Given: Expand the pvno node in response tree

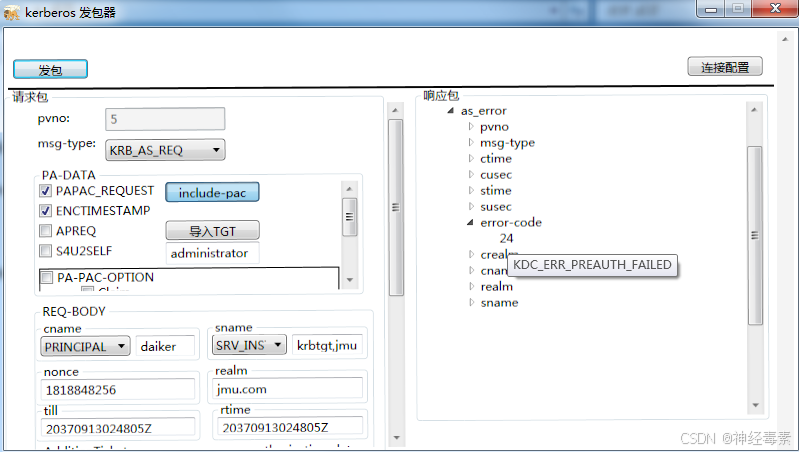Looking at the screenshot, I should point(471,126).
